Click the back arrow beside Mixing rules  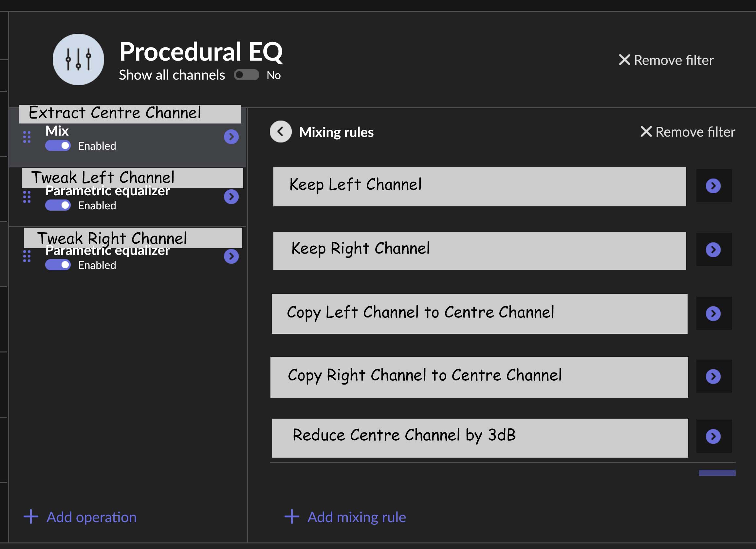coord(280,132)
